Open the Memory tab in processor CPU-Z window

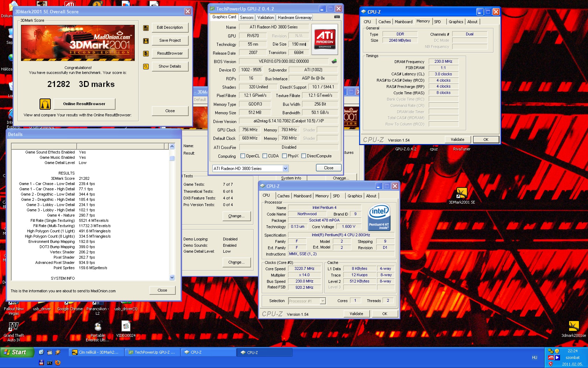coord(322,196)
